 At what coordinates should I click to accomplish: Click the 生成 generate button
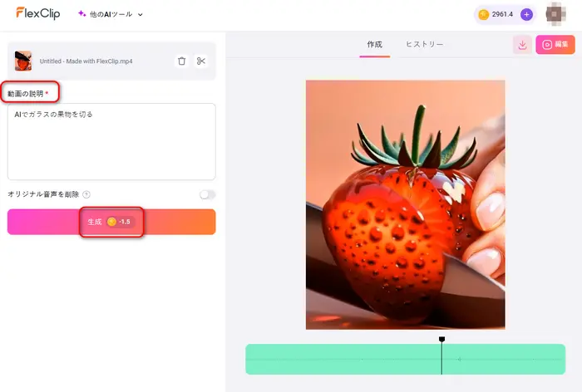click(x=111, y=222)
